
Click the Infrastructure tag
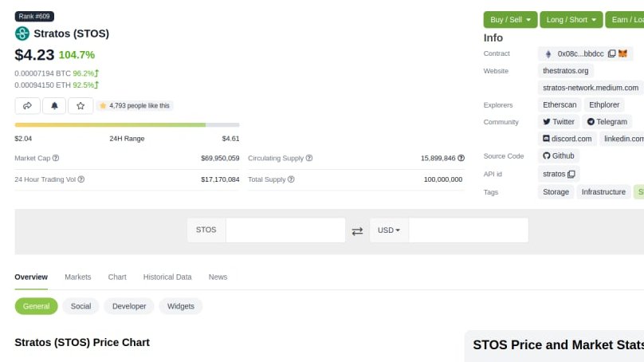[603, 192]
